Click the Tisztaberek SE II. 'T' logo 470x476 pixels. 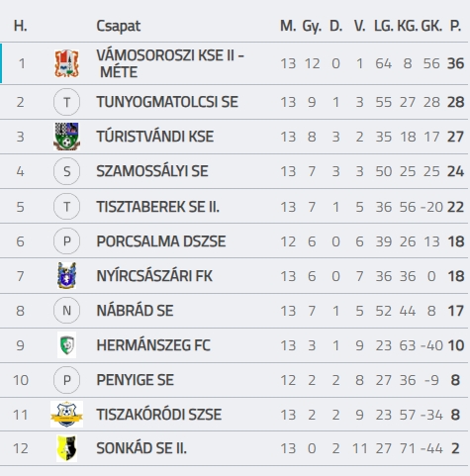point(66,207)
